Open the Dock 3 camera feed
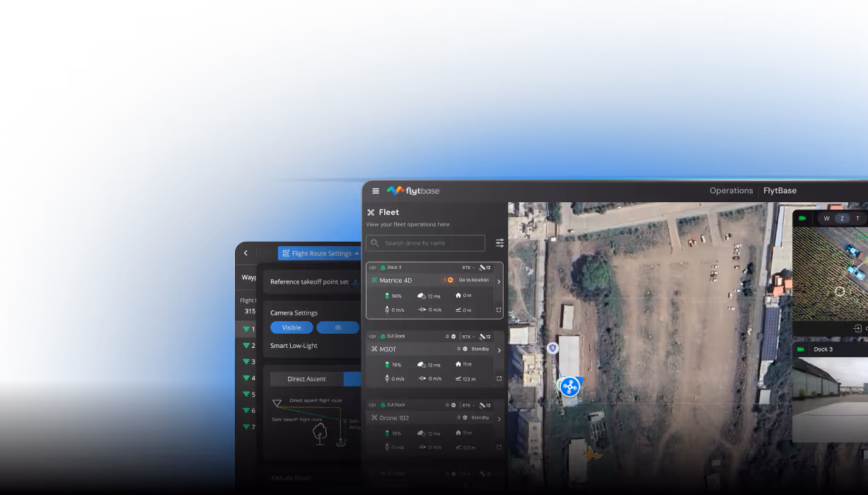868x495 pixels. point(830,400)
